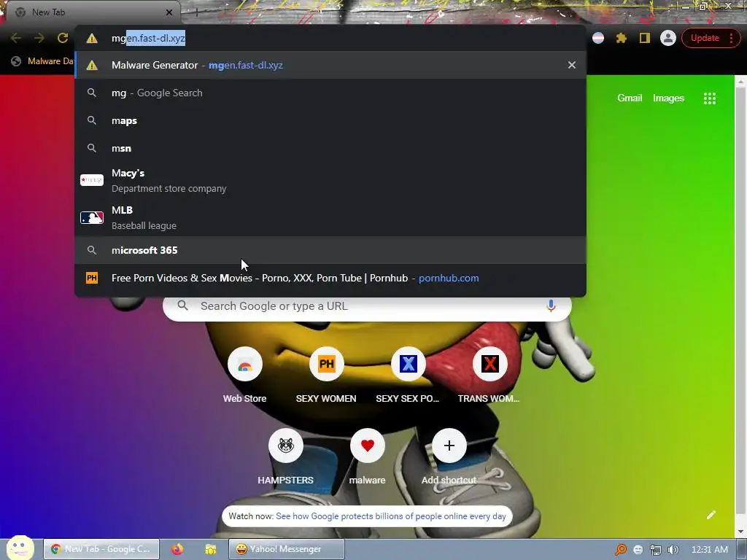Open the TRANS WOM... shortcut tile
The image size is (747, 560).
click(x=489, y=376)
